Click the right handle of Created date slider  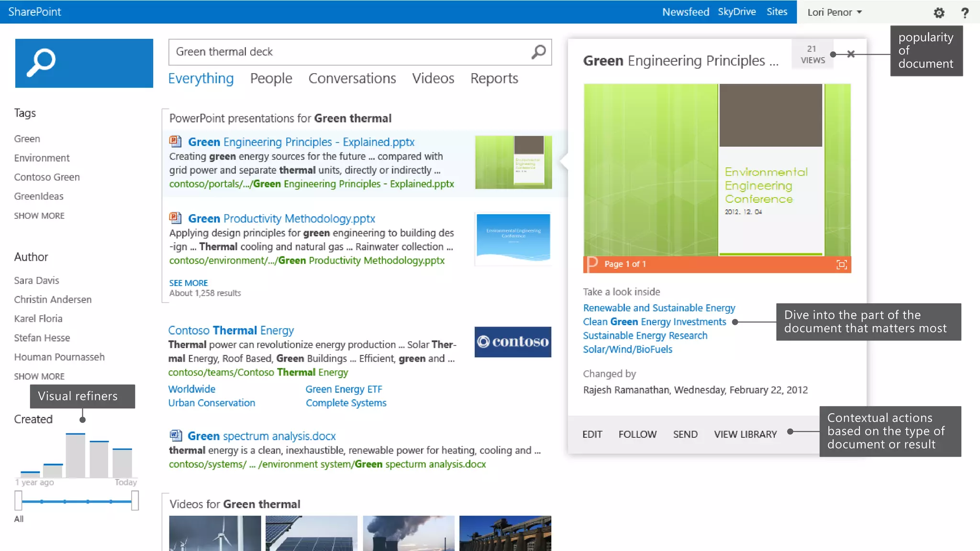coord(135,501)
